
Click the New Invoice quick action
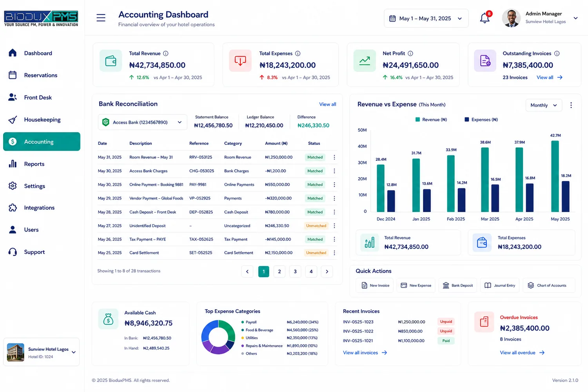(x=375, y=285)
